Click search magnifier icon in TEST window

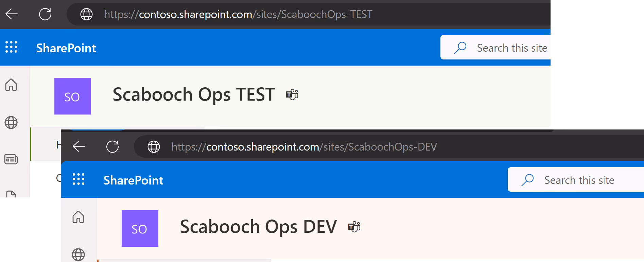point(460,48)
